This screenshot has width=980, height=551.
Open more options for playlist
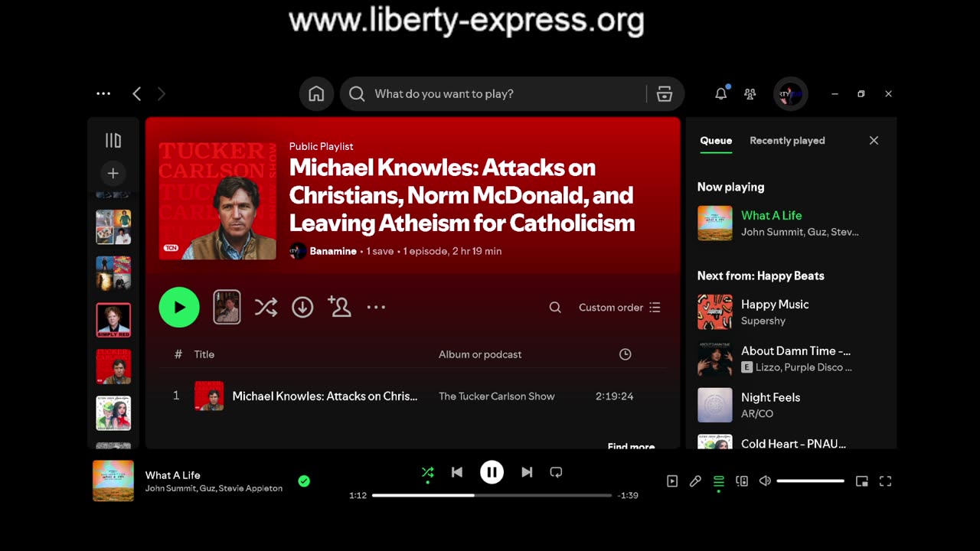coord(376,307)
